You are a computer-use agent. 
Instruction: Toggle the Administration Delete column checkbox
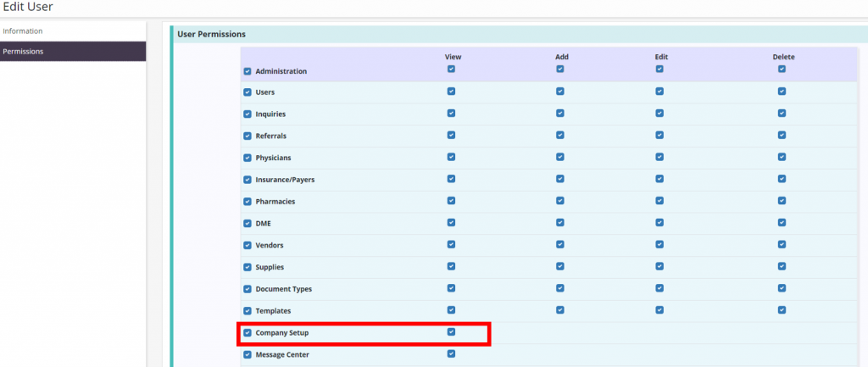(782, 69)
